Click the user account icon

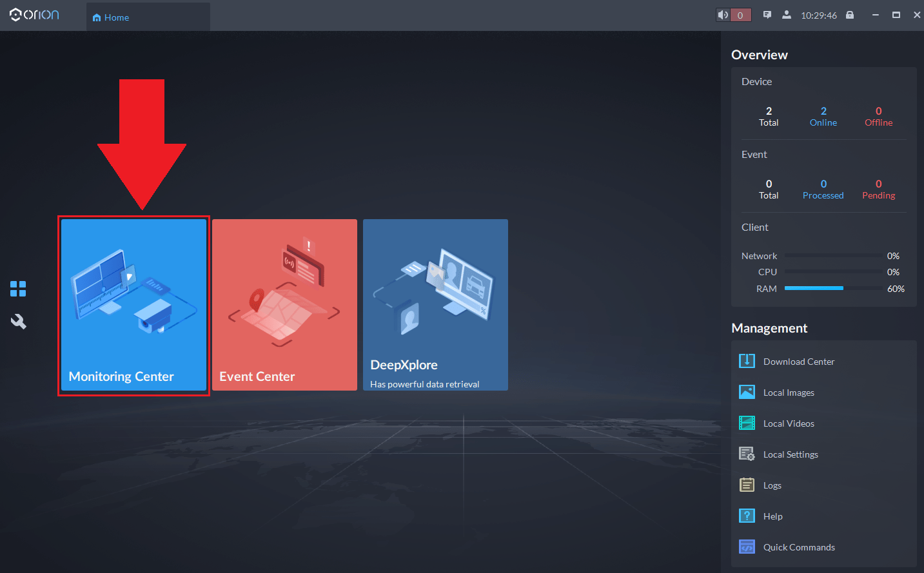787,15
